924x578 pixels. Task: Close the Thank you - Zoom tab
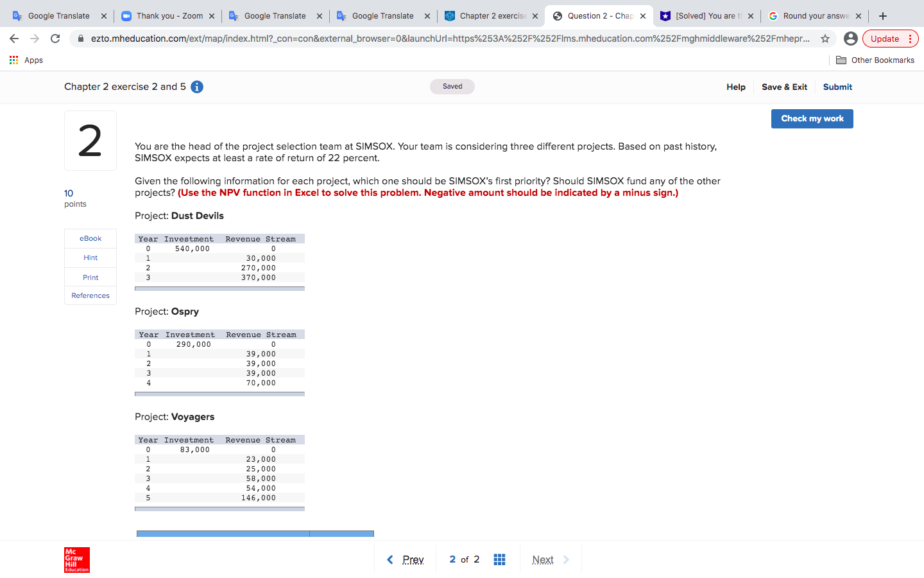click(212, 16)
